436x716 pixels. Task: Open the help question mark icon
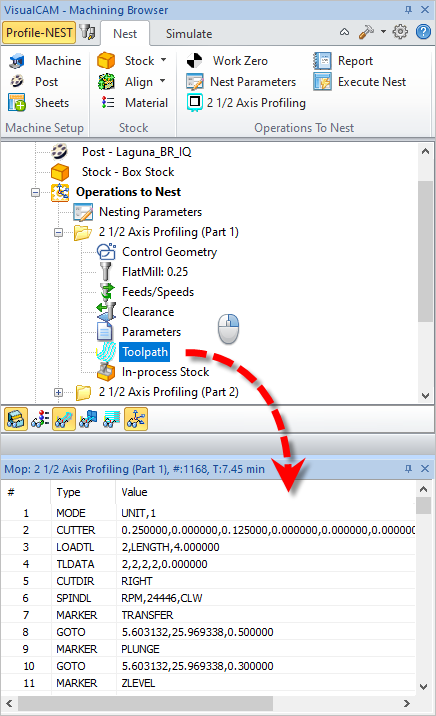pos(423,32)
